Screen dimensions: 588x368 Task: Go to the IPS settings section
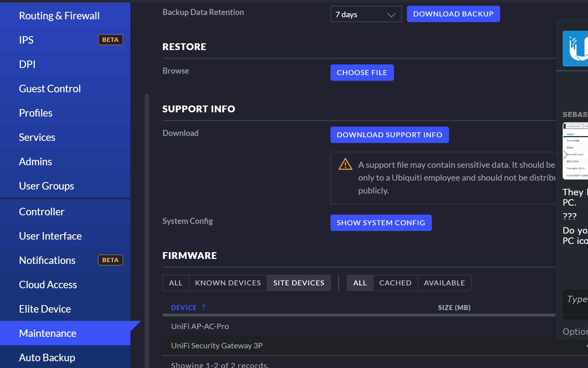pos(26,40)
